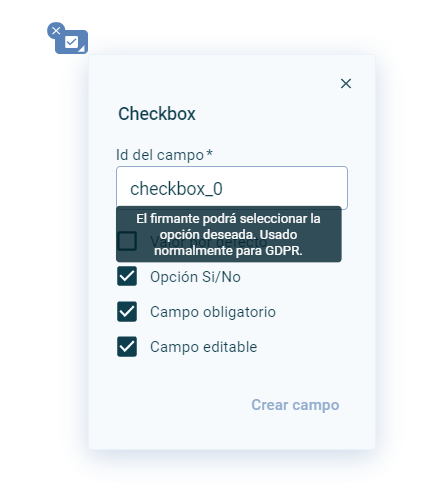Click the GDPR tooltip message
Image resolution: width=423 pixels, height=484 pixels.
pyautogui.click(x=229, y=234)
